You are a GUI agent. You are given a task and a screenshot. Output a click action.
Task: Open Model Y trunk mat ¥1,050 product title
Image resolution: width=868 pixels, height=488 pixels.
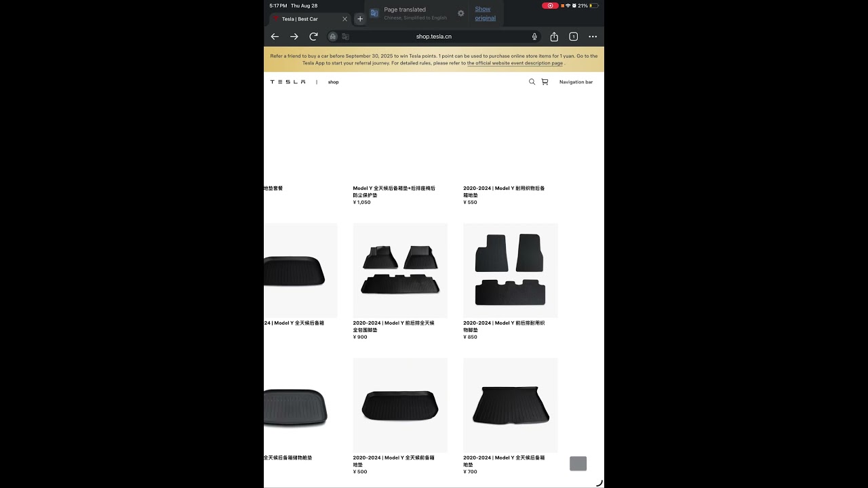coord(394,192)
